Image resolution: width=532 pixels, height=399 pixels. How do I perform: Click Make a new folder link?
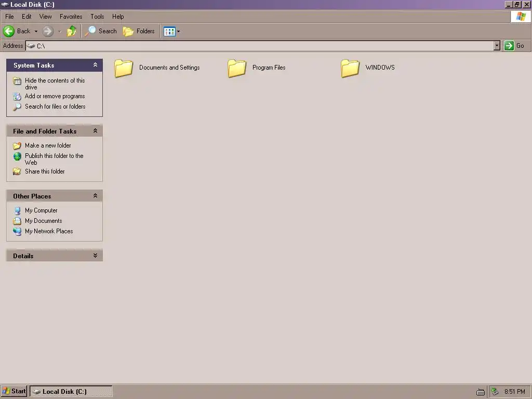(48, 145)
